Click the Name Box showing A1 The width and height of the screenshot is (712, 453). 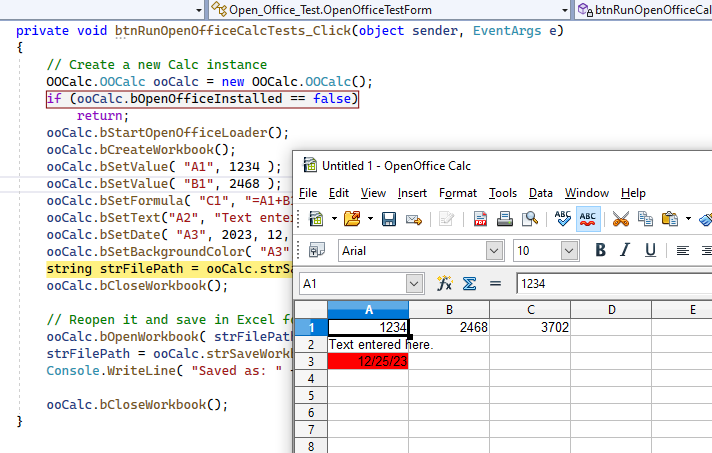point(353,284)
